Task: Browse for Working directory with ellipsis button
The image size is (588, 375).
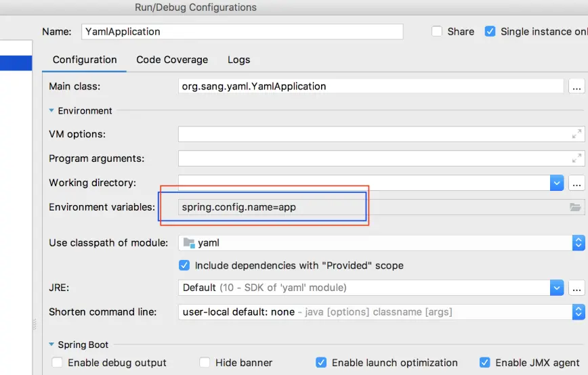Action: click(576, 183)
